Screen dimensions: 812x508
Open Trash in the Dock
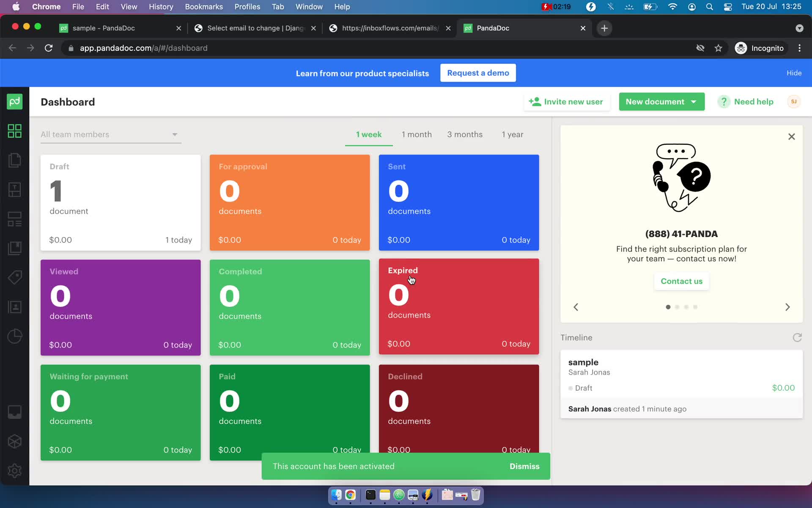pos(475,494)
